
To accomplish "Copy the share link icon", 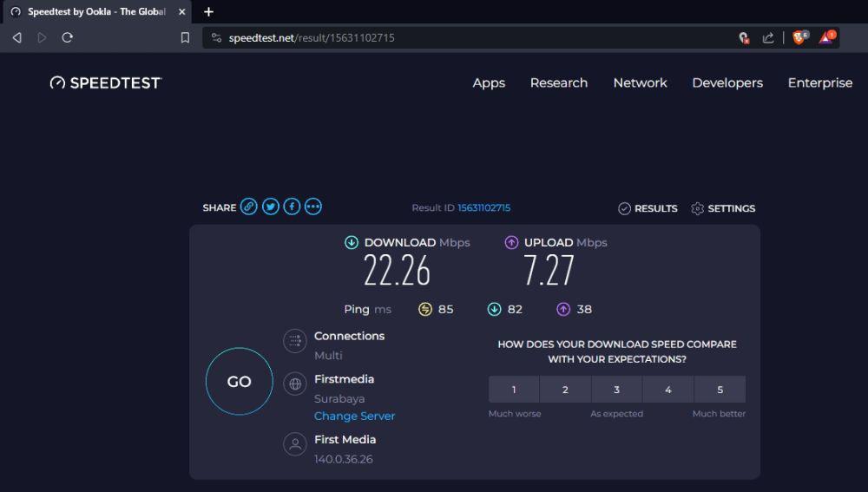I will click(x=248, y=207).
